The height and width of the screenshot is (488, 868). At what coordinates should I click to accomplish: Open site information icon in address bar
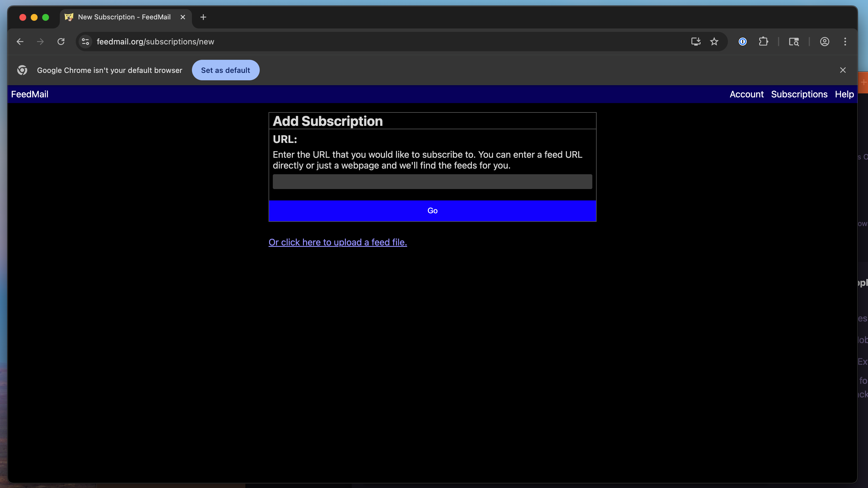click(85, 41)
